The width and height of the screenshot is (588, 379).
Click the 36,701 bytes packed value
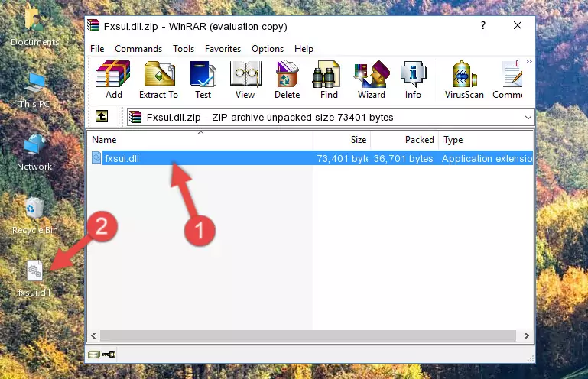click(403, 159)
